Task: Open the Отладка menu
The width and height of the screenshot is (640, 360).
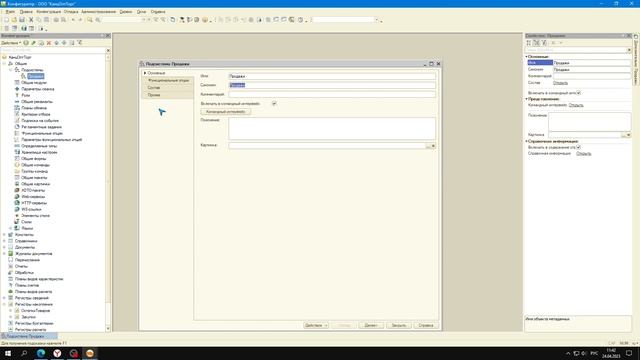Action: [x=71, y=12]
